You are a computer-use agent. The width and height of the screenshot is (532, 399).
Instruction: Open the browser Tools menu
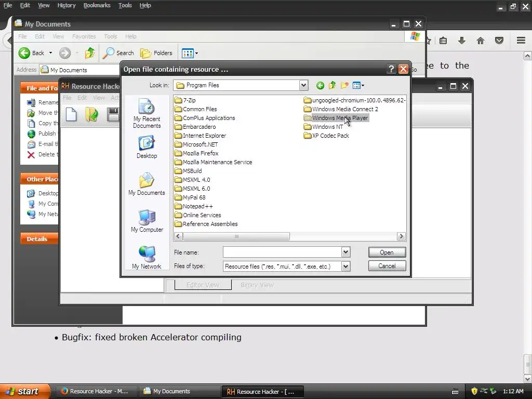(125, 5)
